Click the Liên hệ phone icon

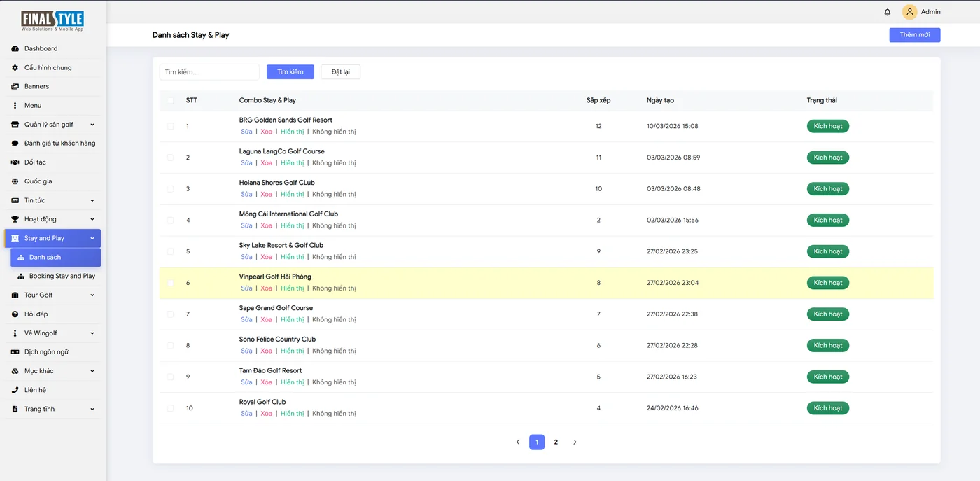pos(15,390)
